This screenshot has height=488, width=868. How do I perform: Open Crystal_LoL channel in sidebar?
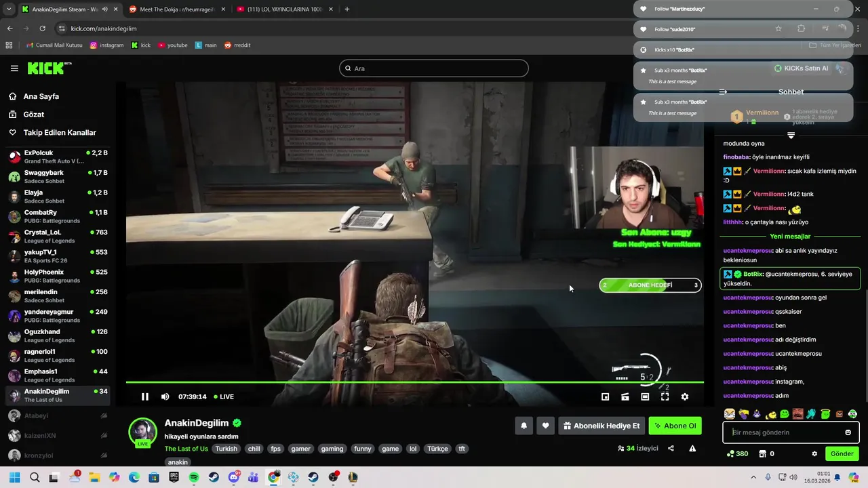click(58, 237)
